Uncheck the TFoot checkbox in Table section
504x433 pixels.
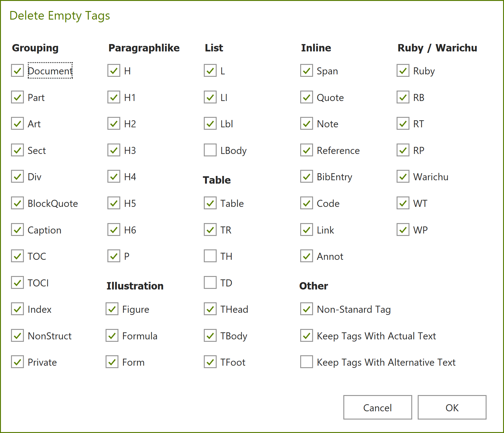click(210, 362)
